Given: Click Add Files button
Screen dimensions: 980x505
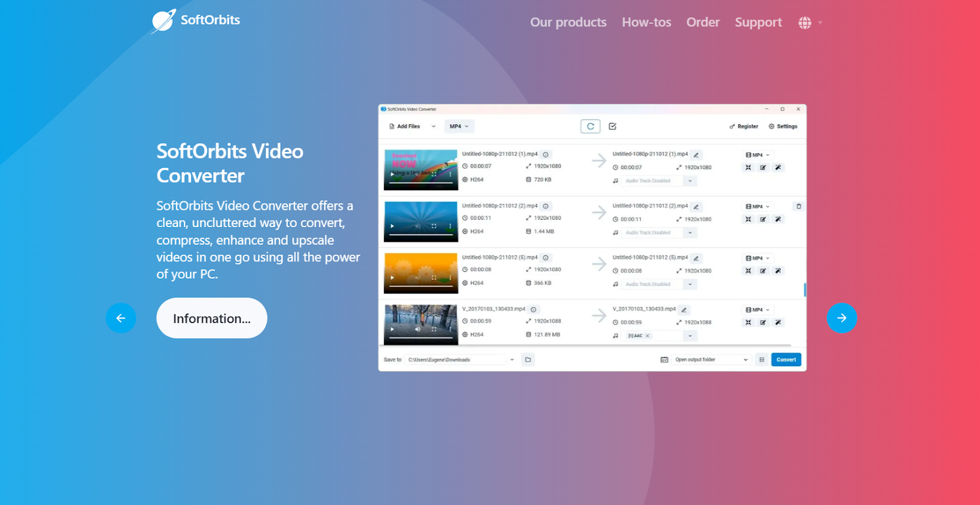Looking at the screenshot, I should (405, 127).
